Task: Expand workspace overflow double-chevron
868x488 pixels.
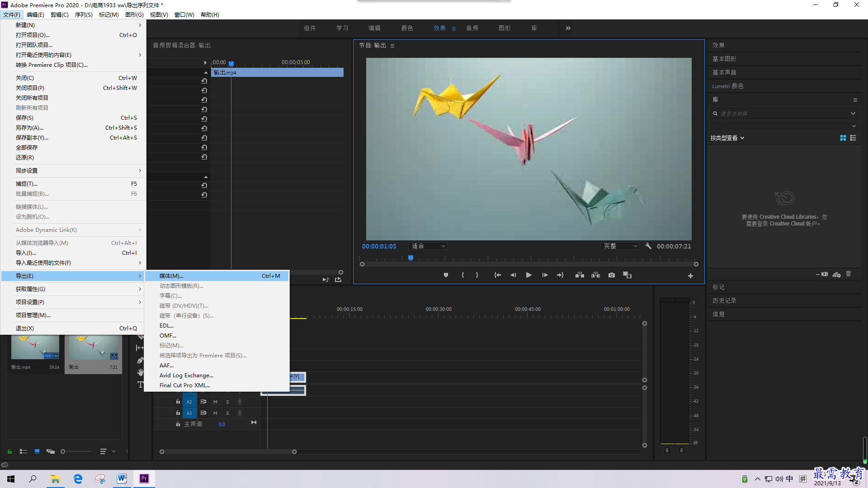Action: coord(568,28)
